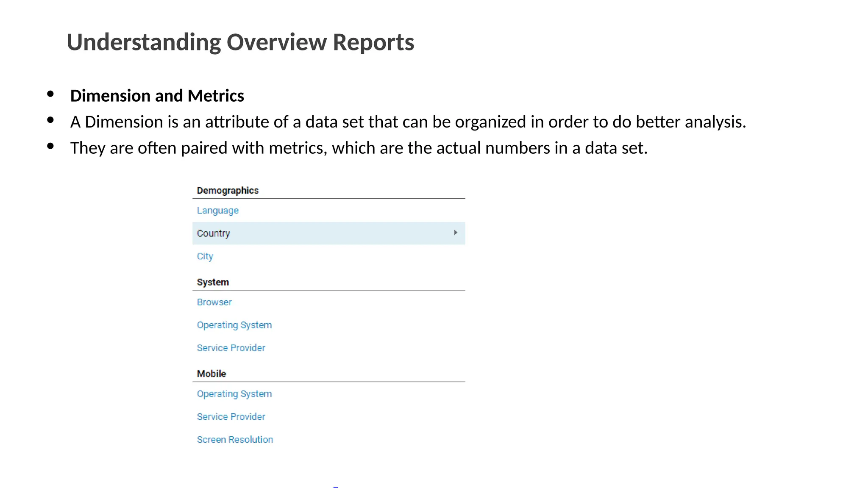Open Service Provider under Mobile section
Image resolution: width=868 pixels, height=488 pixels.
(231, 416)
